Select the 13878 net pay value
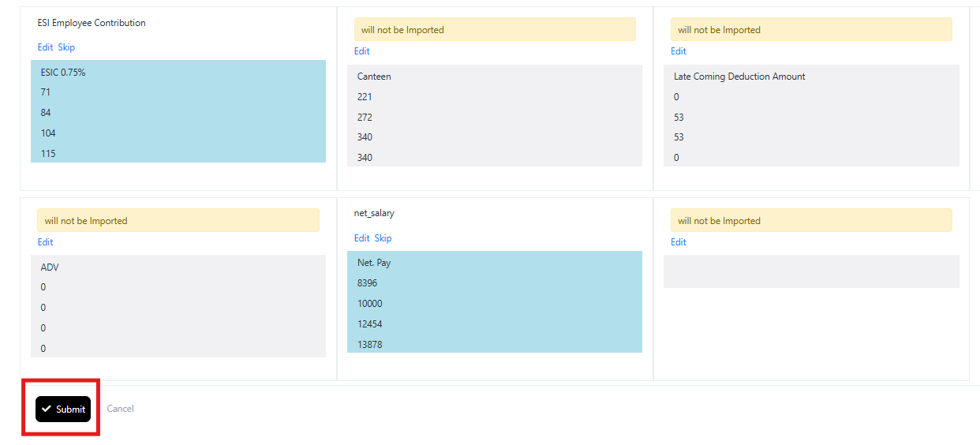 click(x=369, y=344)
